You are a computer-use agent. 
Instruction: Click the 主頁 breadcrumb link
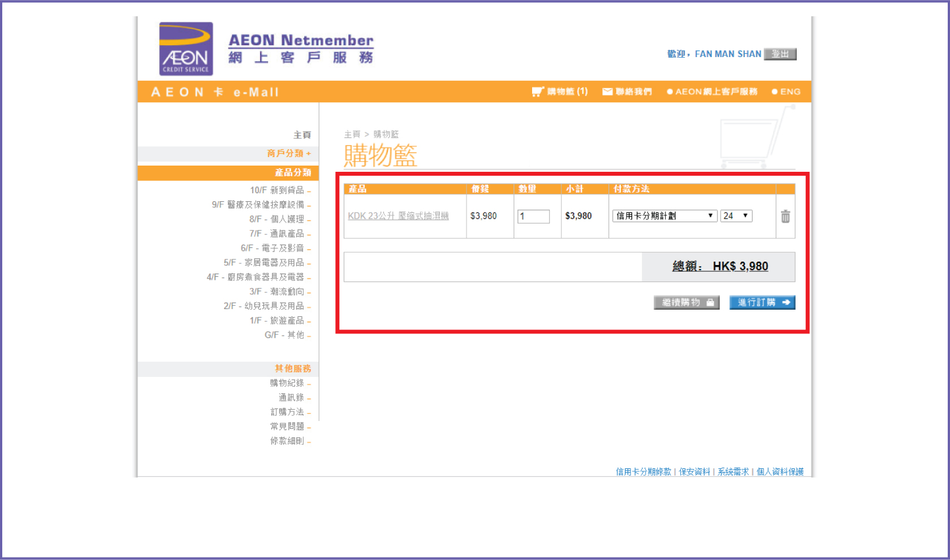[x=352, y=134]
